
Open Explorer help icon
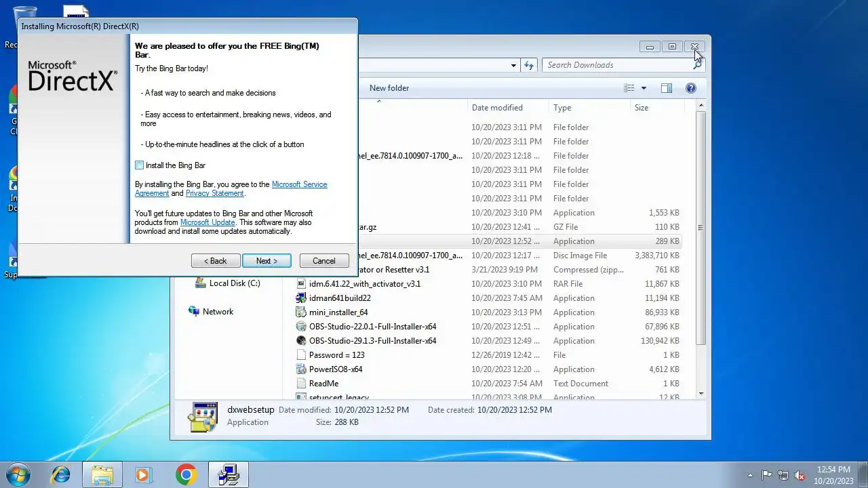[691, 88]
